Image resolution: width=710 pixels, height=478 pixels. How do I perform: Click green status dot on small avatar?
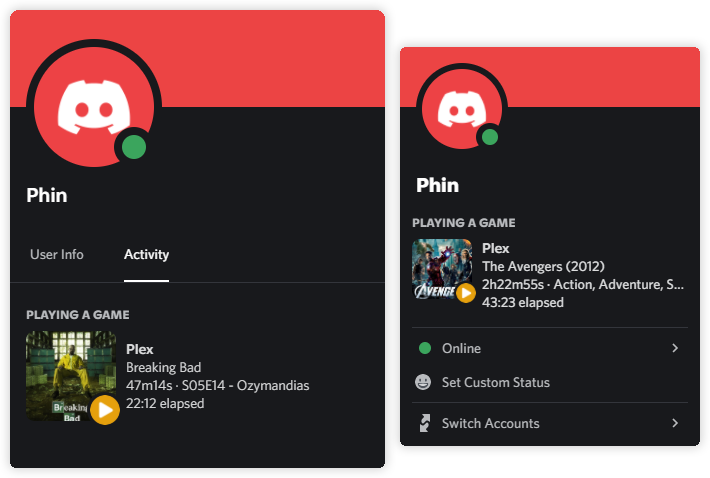point(489,137)
